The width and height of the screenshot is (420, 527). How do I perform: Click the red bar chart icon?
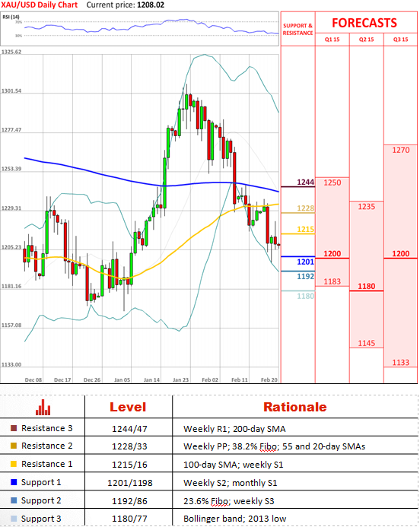(43, 408)
